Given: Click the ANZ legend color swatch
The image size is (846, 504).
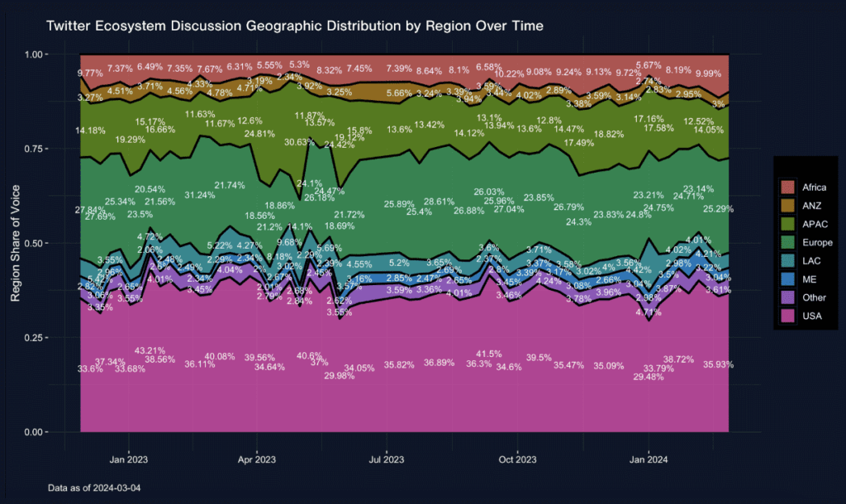Looking at the screenshot, I should tap(787, 206).
